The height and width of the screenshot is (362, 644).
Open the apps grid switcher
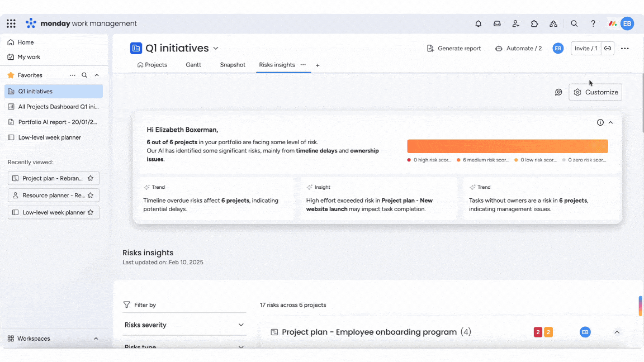(11, 23)
